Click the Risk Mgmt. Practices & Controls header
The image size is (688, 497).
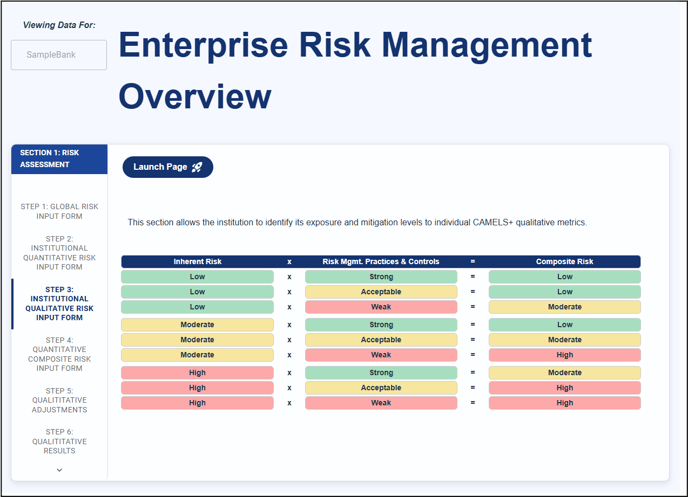[381, 261]
